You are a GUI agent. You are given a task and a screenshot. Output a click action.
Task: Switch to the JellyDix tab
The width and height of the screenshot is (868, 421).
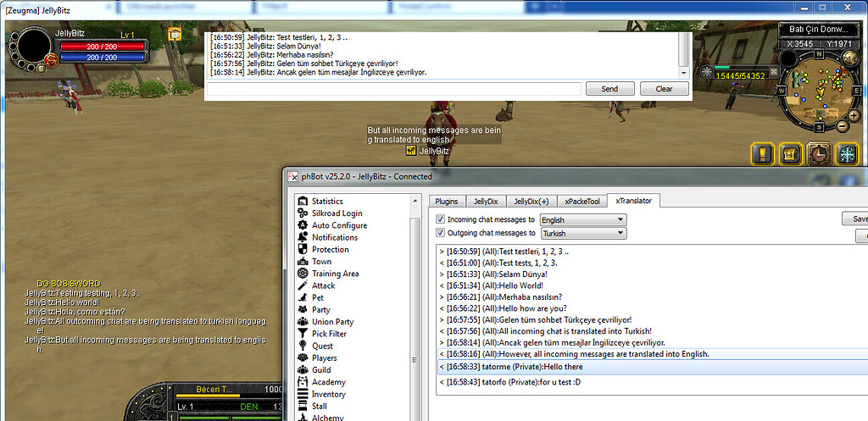tap(486, 202)
